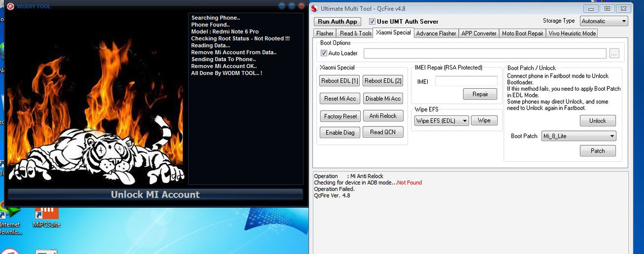Image resolution: width=644 pixels, height=254 pixels.
Task: Click the loader file browse ellipsis button
Action: click(614, 53)
